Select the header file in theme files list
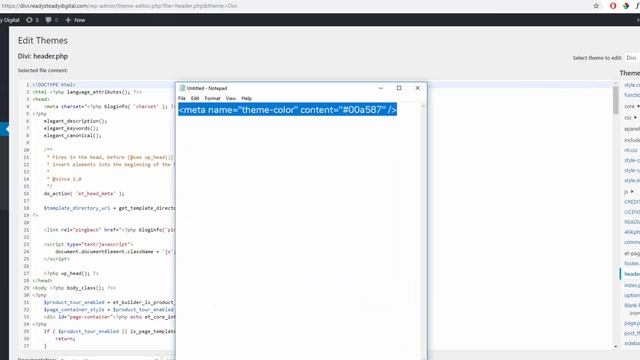This screenshot has height=360, width=640. (632, 274)
